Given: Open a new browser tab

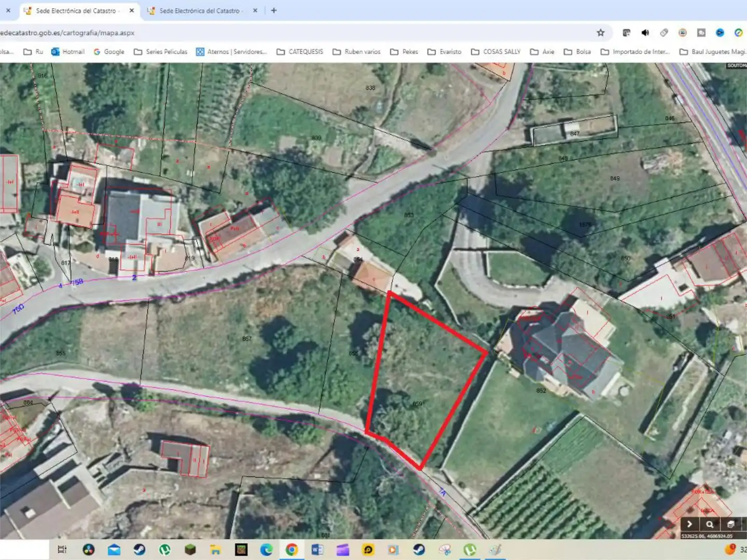Looking at the screenshot, I should [x=274, y=10].
